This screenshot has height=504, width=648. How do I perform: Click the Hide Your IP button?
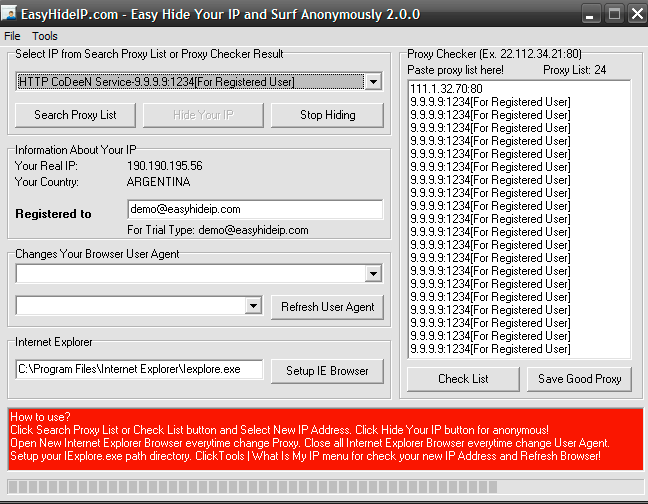click(203, 115)
